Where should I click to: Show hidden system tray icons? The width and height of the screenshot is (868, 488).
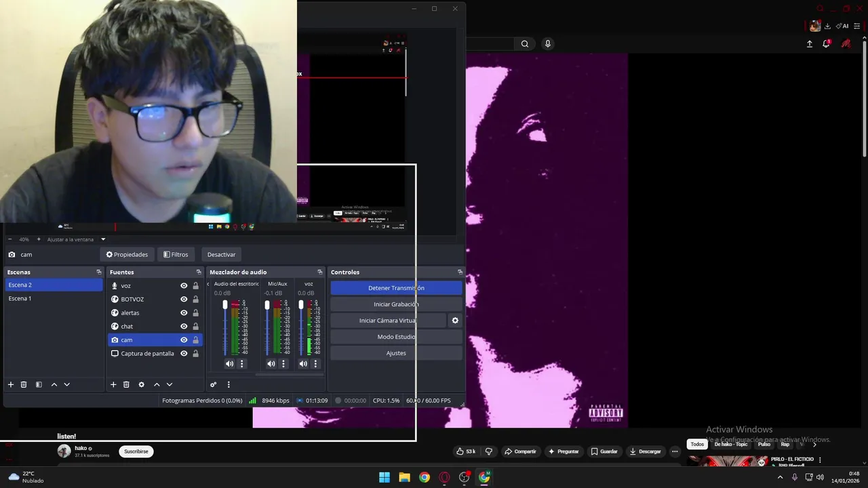point(780,477)
